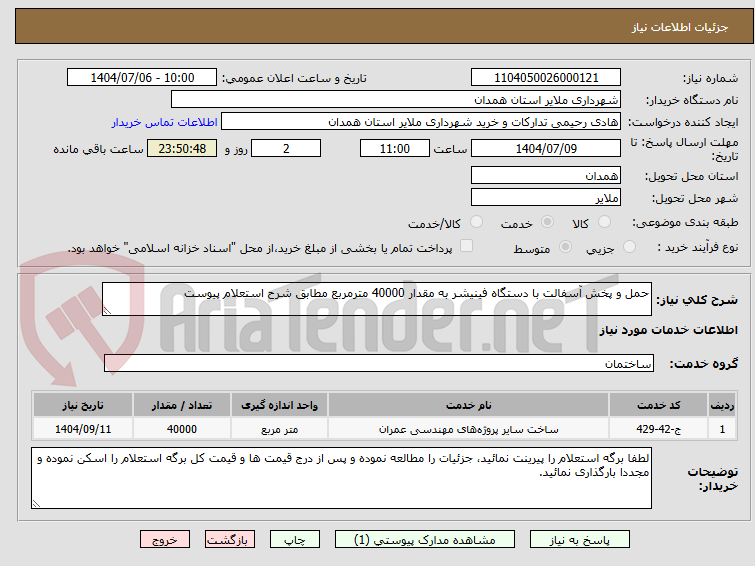Click the announcement date field 1404/07/06 - 10:00

pos(142,78)
